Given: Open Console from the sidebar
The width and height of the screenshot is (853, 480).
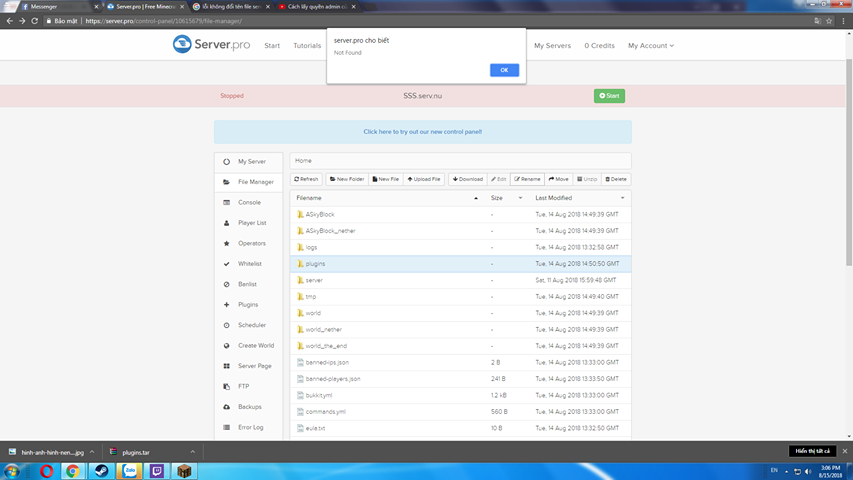Looking at the screenshot, I should pos(249,203).
